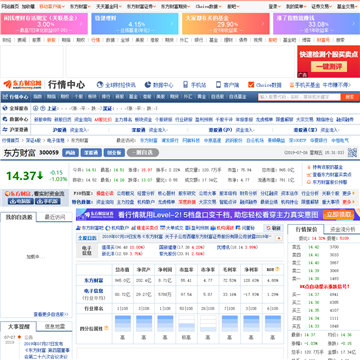Click the 深股通 blue tag button

click(91, 153)
